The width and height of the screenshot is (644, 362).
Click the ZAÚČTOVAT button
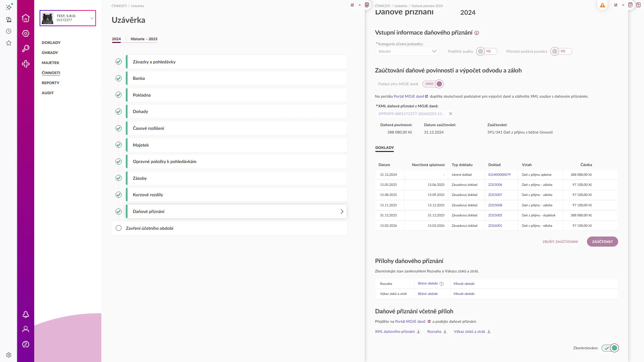pos(602,242)
